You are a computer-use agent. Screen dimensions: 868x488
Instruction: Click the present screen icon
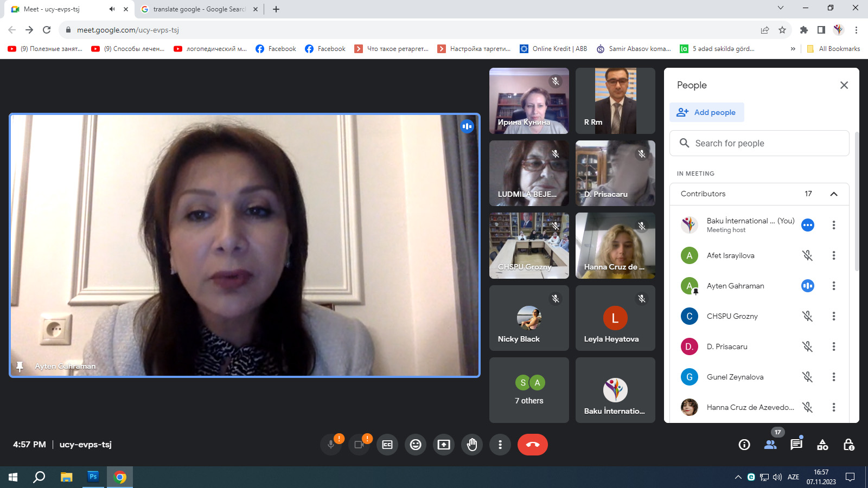coord(444,445)
